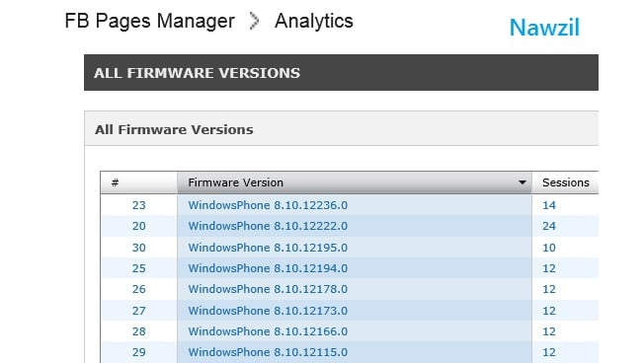Open WindowsPhone 8.10.12236.0 firmware link

[268, 205]
